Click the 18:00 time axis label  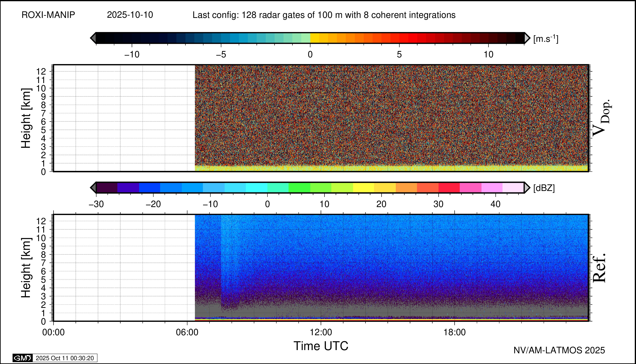point(455,332)
